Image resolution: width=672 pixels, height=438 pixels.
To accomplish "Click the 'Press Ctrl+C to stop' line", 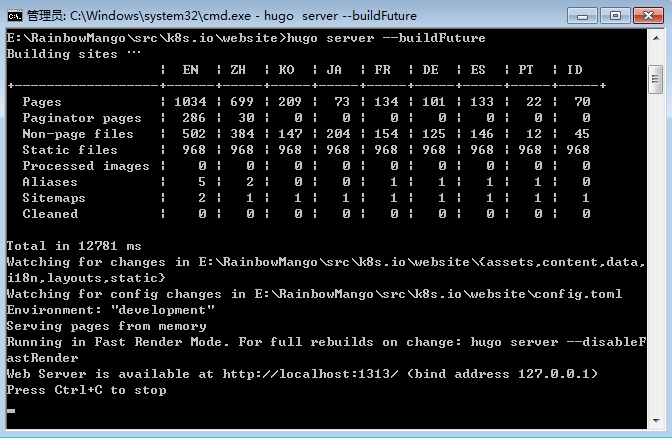I will tap(87, 390).
